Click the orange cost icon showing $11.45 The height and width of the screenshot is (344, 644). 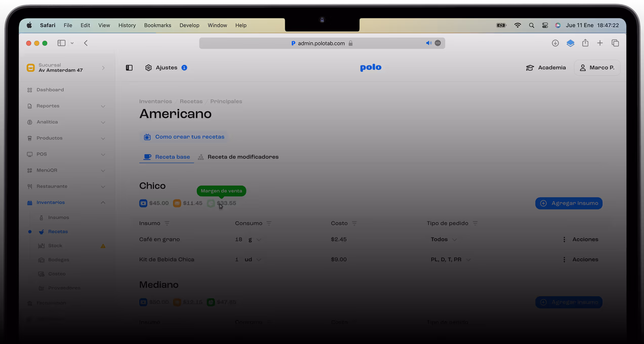tap(177, 203)
